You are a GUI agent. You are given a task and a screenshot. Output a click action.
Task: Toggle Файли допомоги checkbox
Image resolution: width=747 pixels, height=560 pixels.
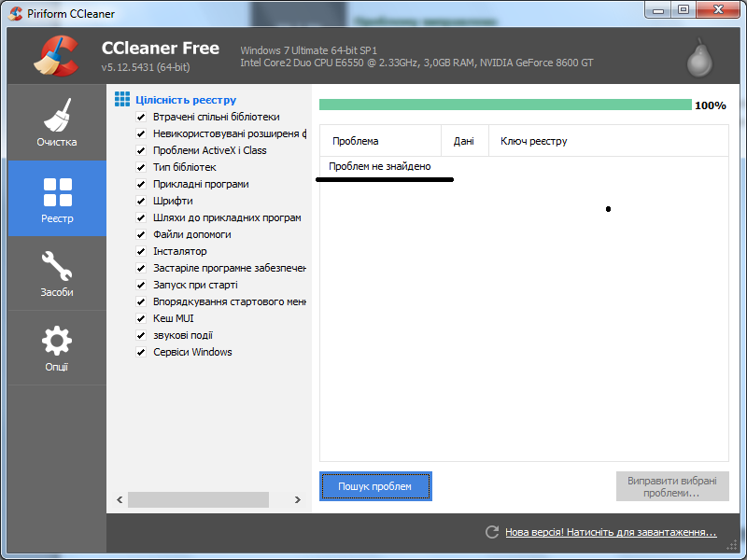coord(141,235)
